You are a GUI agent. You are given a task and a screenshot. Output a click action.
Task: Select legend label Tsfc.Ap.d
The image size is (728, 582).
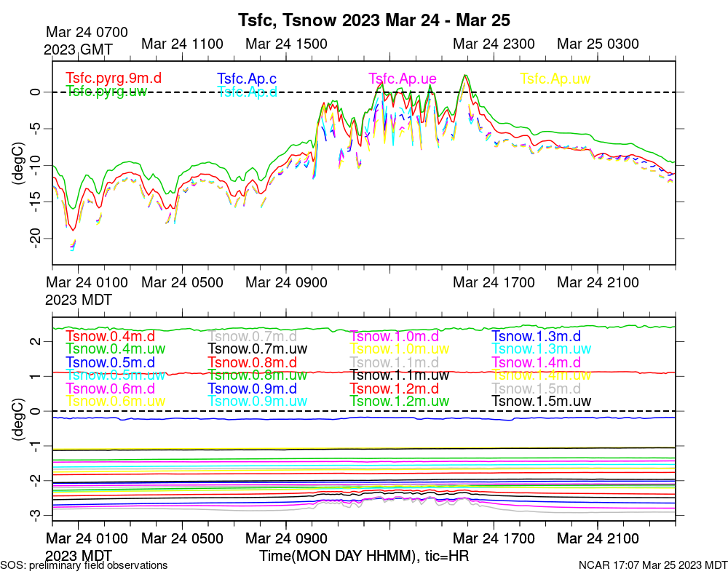[x=247, y=92]
